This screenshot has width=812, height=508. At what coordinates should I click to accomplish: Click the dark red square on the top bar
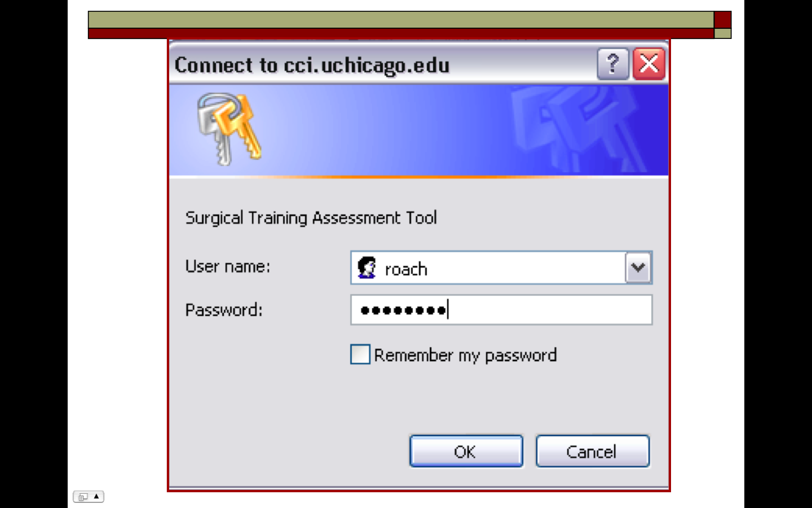[x=723, y=20]
